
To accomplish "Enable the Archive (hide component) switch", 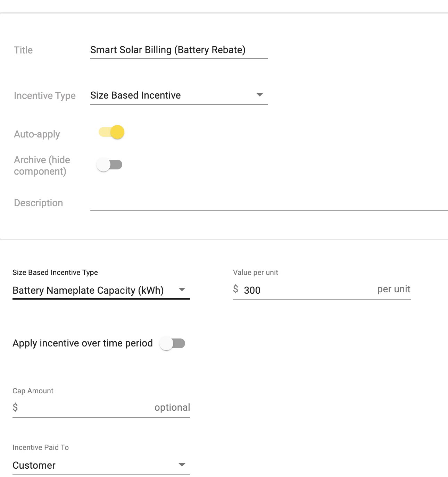I will (x=109, y=165).
